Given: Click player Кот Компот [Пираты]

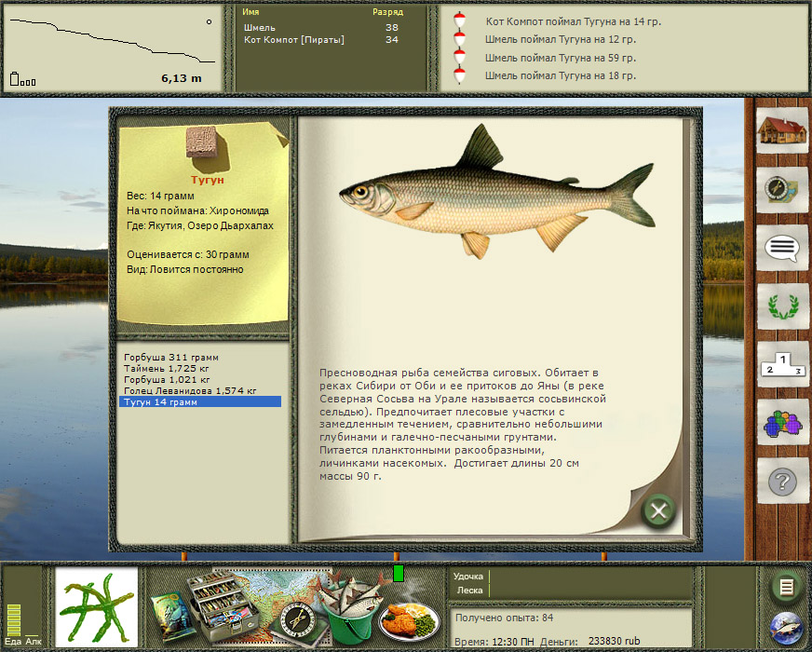Looking at the screenshot, I should [293, 40].
